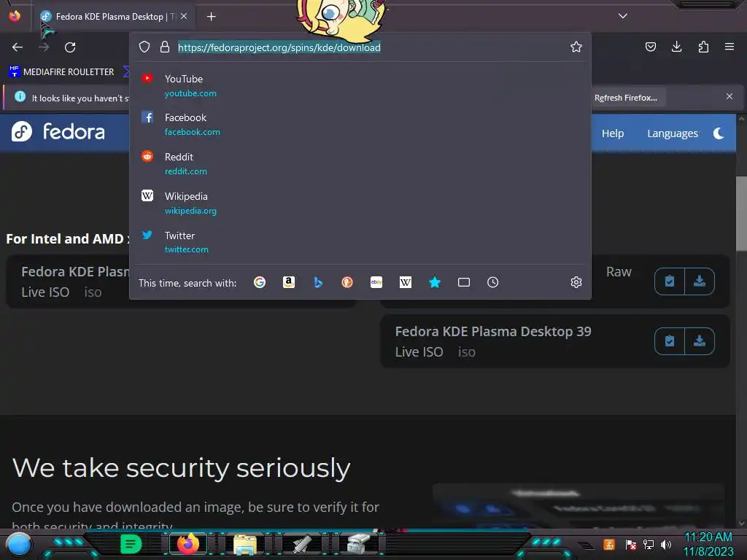Open the Fedora logo homepage link
The width and height of the screenshot is (747, 560).
(58, 132)
